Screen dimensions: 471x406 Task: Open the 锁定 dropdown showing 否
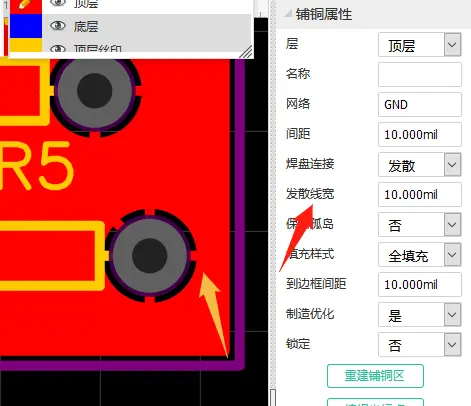point(420,345)
